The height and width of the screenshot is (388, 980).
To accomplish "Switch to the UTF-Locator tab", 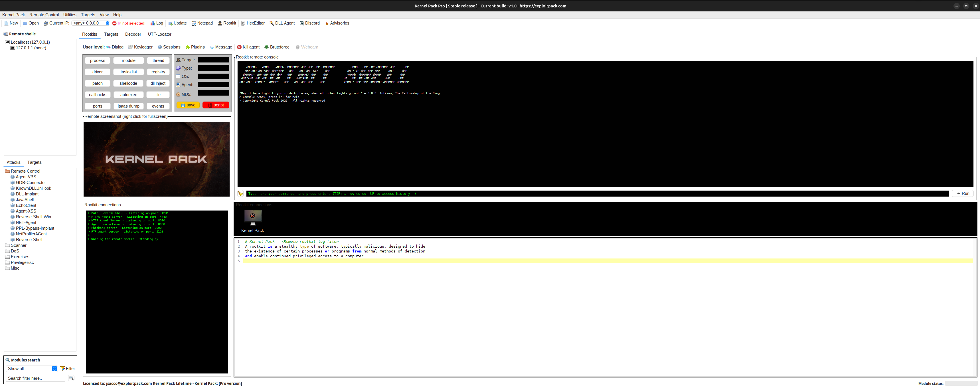I will (x=159, y=34).
